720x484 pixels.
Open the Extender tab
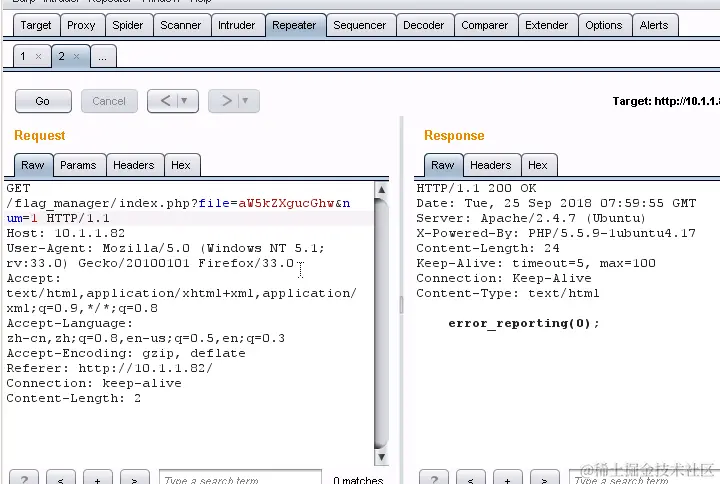tap(547, 25)
